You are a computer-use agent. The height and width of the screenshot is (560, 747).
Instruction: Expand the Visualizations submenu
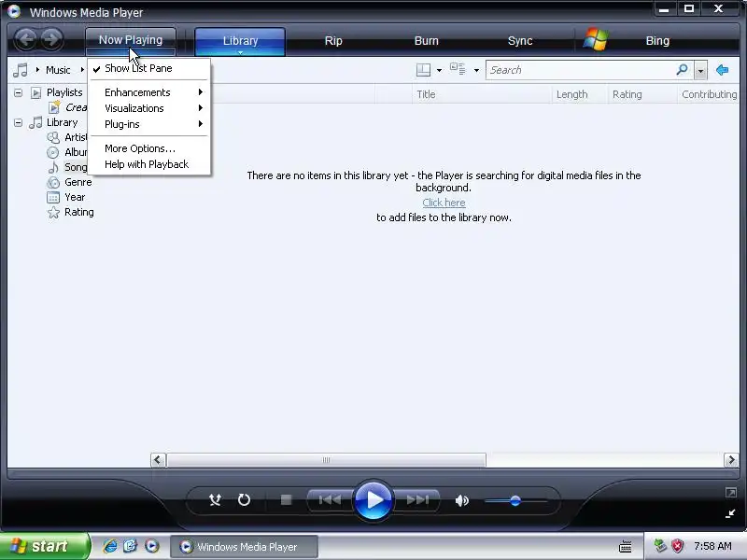tap(149, 108)
